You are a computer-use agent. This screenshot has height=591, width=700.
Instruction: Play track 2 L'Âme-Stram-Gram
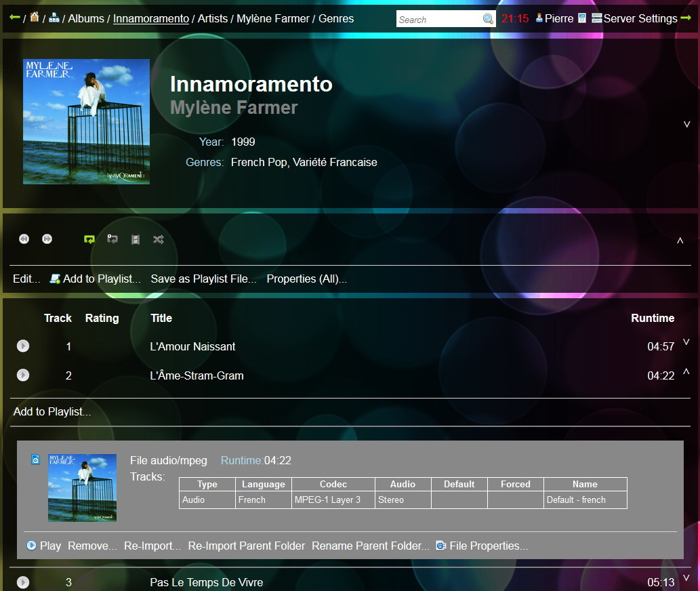(x=23, y=375)
